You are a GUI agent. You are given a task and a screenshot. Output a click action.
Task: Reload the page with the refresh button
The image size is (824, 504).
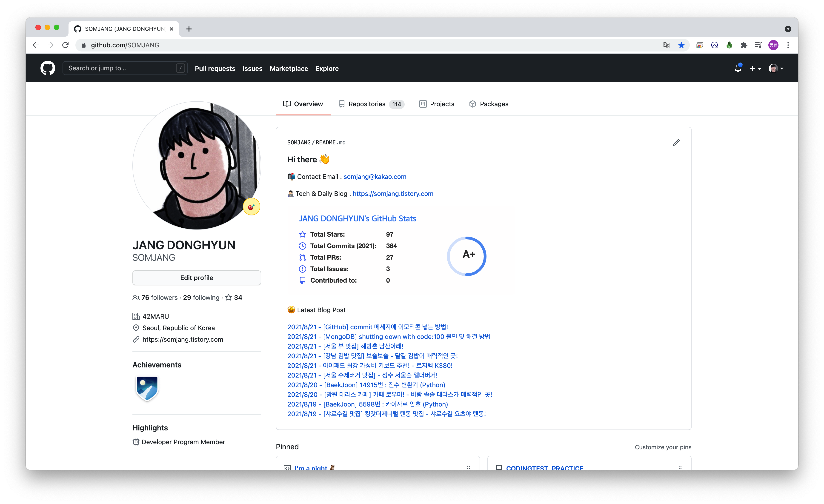click(x=66, y=45)
